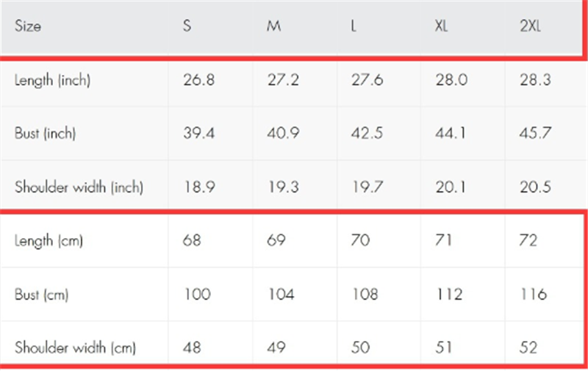Select the 49 shoulder width cell
This screenshot has height=371, width=588.
(276, 347)
